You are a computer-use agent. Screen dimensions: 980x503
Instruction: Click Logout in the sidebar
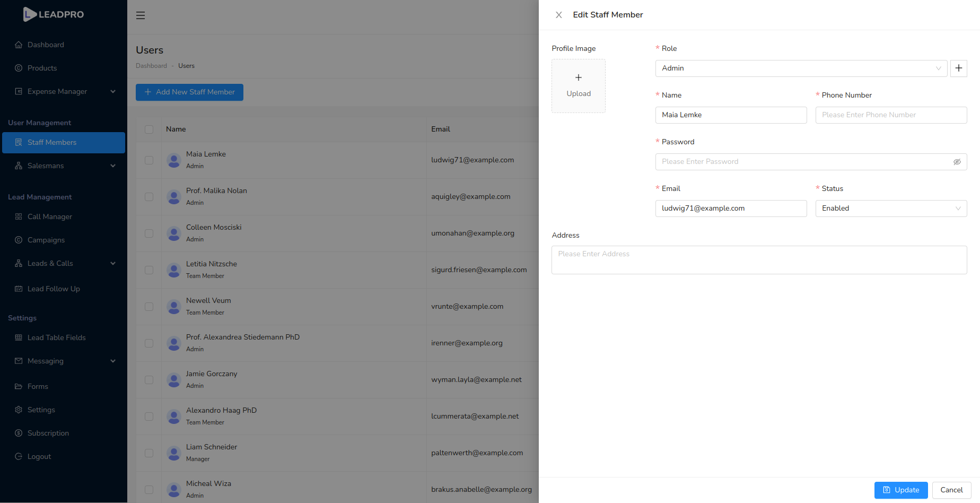click(64, 456)
